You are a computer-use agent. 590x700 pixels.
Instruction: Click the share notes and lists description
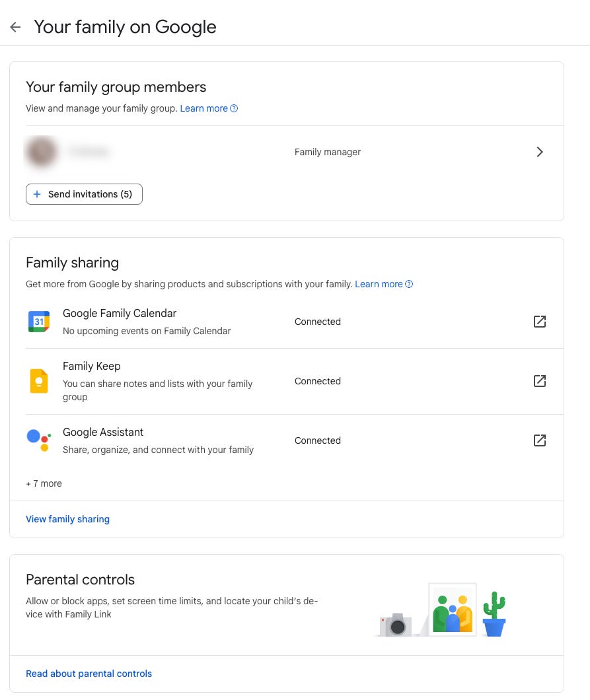point(158,390)
